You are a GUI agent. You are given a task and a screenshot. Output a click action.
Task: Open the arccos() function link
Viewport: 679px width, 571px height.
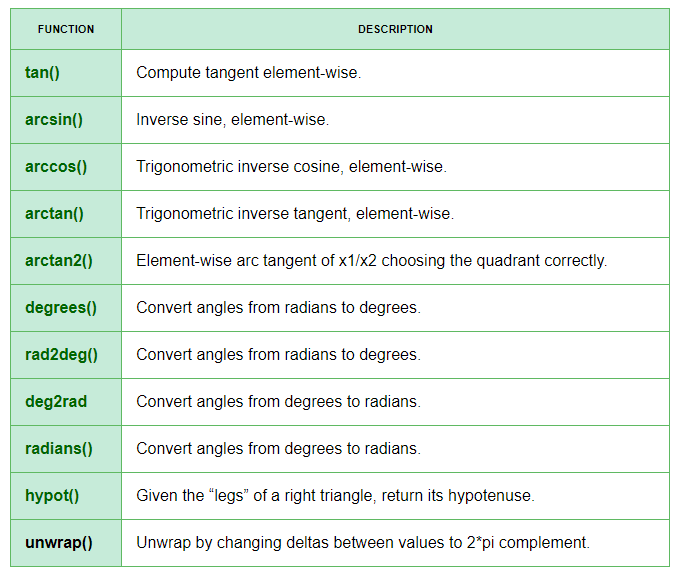pyautogui.click(x=56, y=167)
